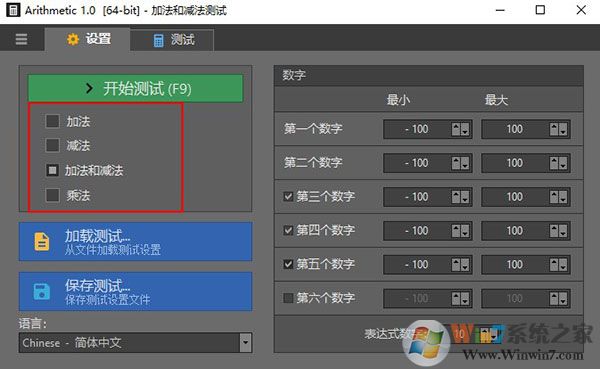
Task: Click the 最大 column header
Action: [496, 100]
